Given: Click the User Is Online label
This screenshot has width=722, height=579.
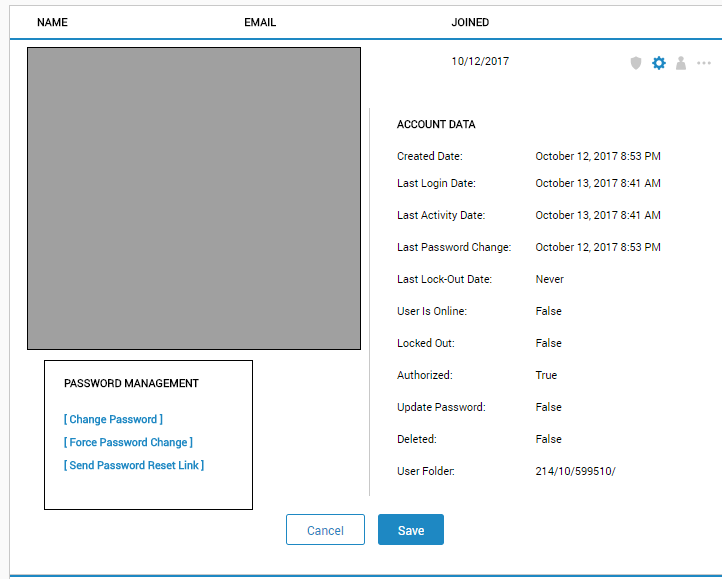Looking at the screenshot, I should [432, 311].
